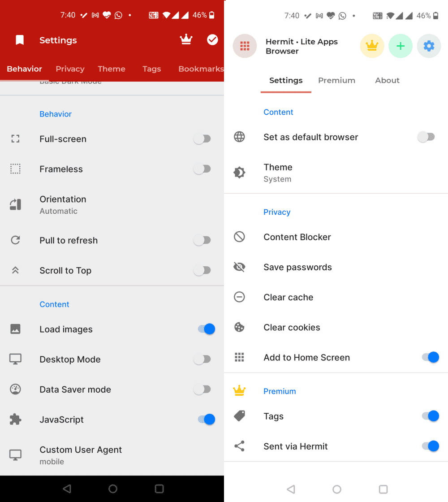The width and height of the screenshot is (448, 502).
Task: Tap the Android home navigation circle
Action: click(x=337, y=489)
